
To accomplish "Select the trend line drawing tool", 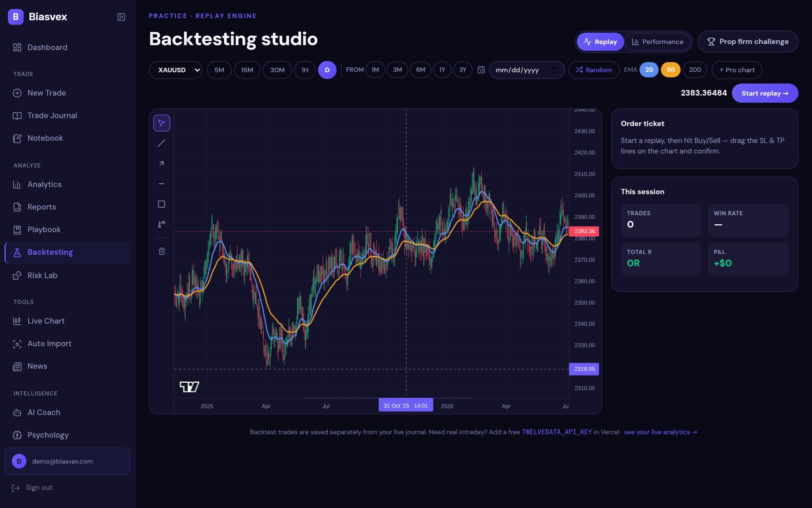I will (162, 143).
